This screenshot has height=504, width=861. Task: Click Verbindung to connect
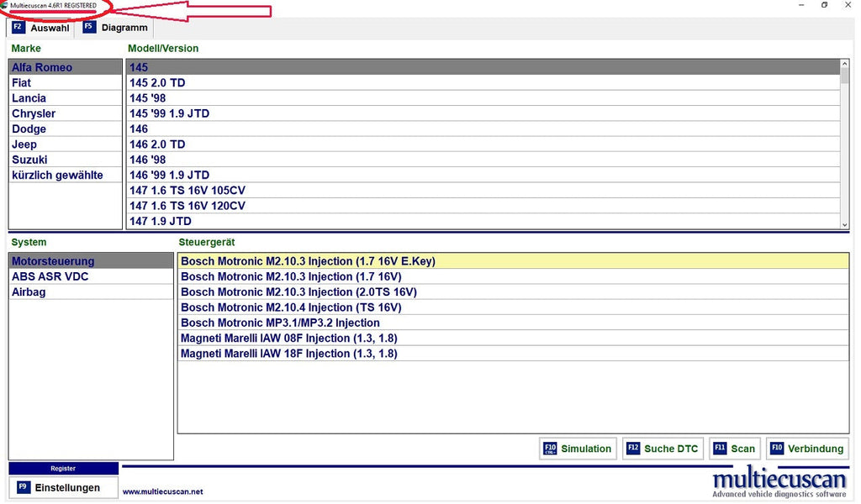807,449
